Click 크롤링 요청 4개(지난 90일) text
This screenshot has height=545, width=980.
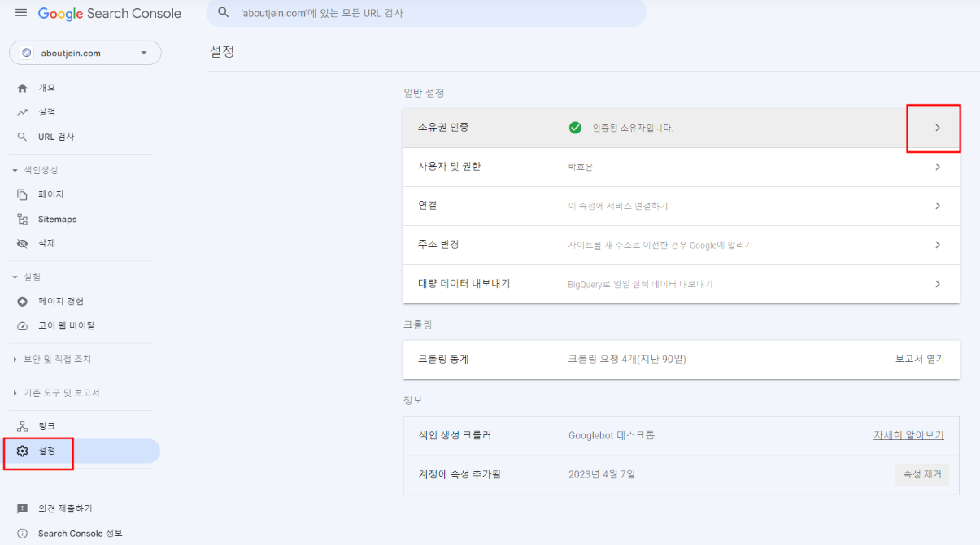coord(627,359)
